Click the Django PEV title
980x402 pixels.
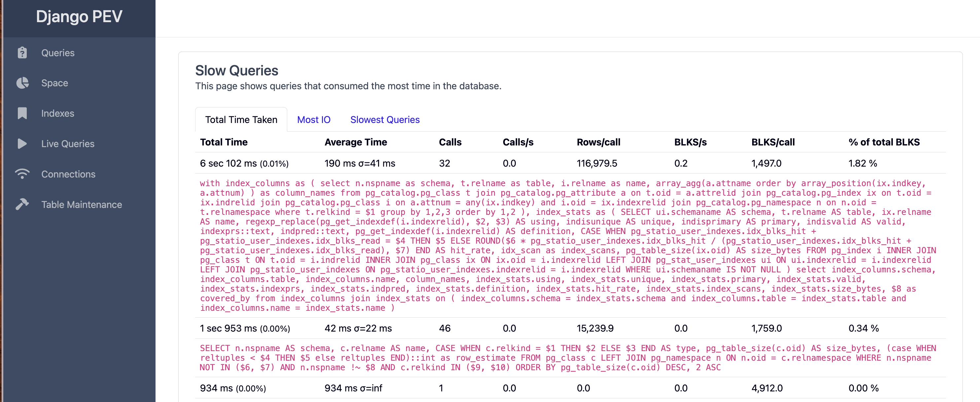[79, 17]
